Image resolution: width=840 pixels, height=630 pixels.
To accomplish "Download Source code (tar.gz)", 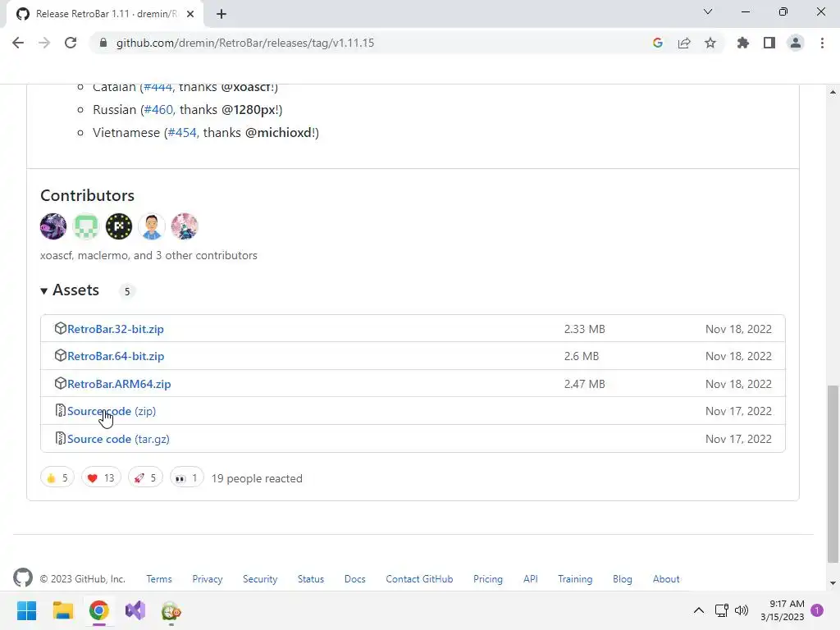I will (x=118, y=439).
